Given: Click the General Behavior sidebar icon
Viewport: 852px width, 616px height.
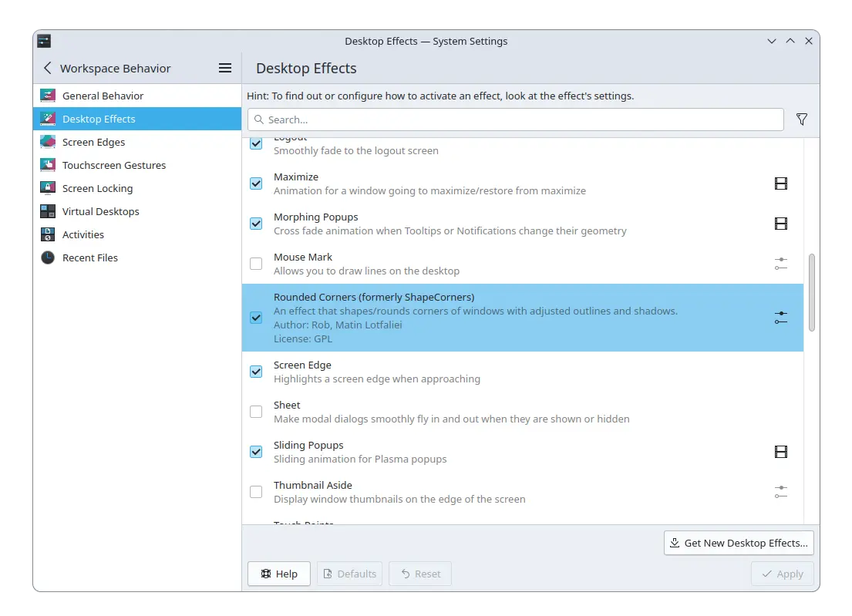Looking at the screenshot, I should tap(48, 96).
